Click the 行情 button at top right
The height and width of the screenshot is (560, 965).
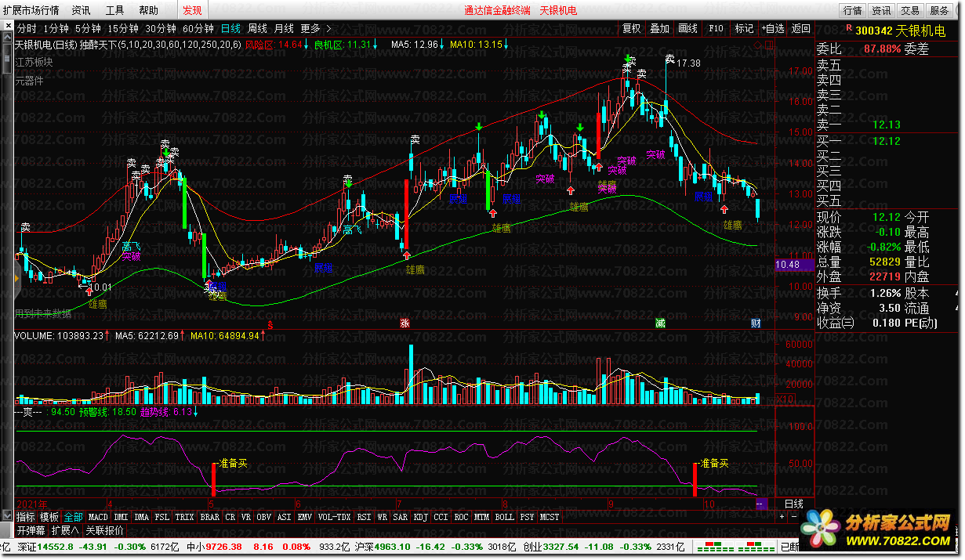click(x=853, y=10)
